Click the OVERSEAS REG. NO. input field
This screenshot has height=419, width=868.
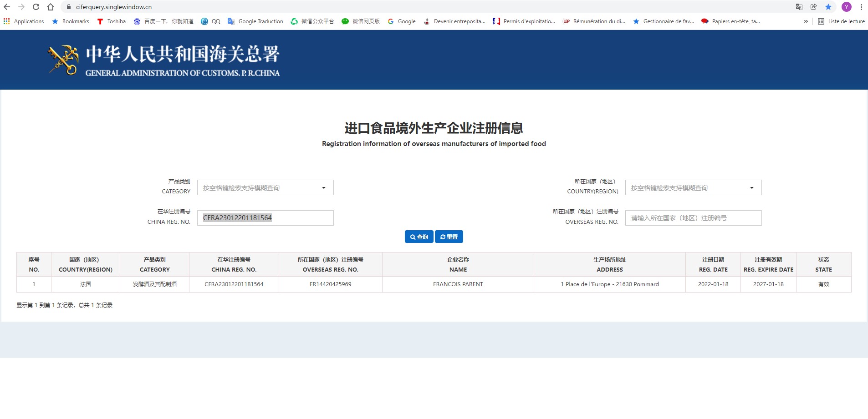[x=693, y=218]
